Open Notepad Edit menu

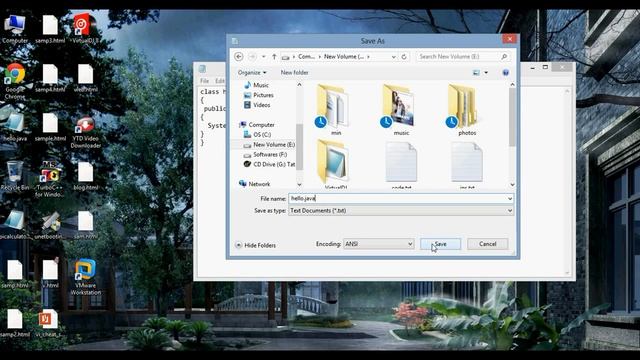(x=220, y=81)
